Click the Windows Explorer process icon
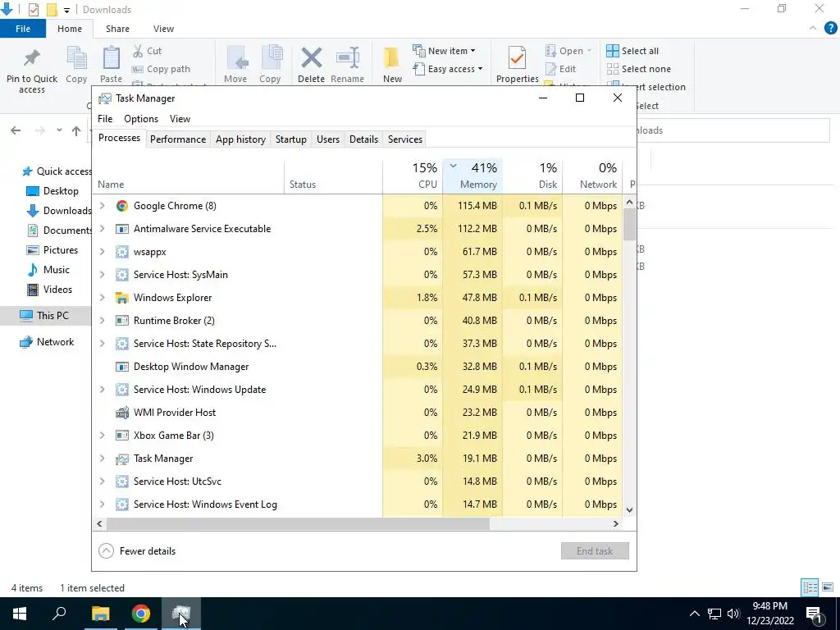The height and width of the screenshot is (630, 840). pyautogui.click(x=122, y=298)
